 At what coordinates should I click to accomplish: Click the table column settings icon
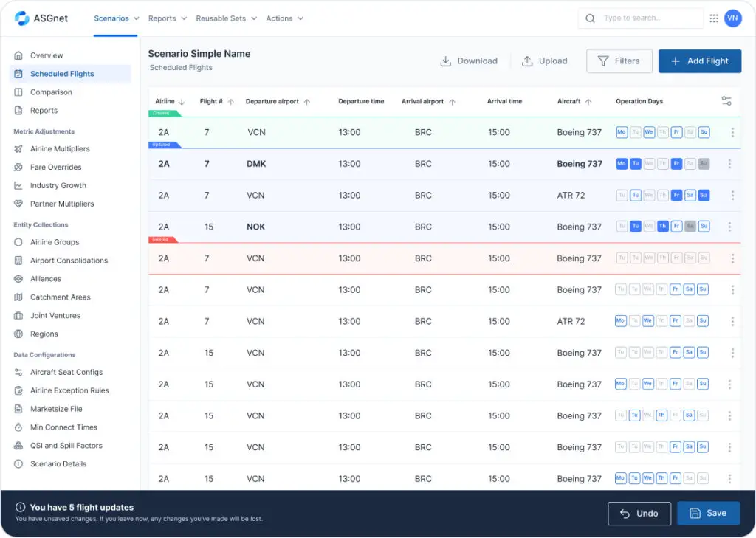(x=726, y=101)
